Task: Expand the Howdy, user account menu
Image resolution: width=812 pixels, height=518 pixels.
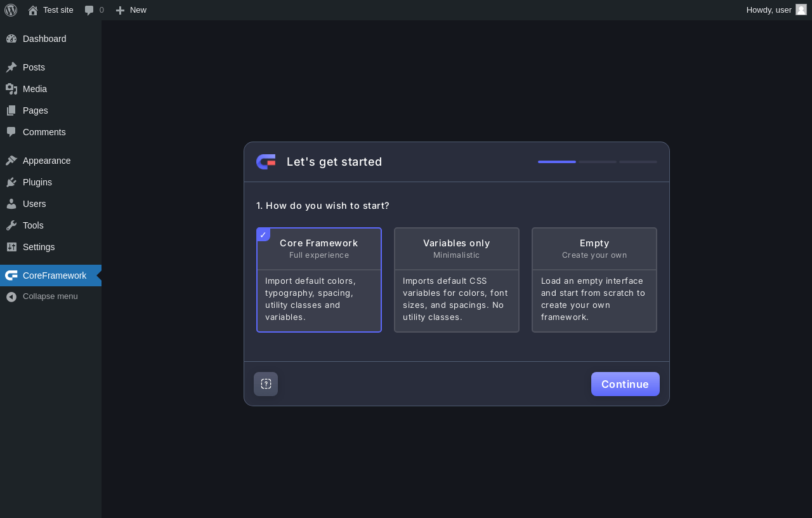Action: click(x=769, y=10)
